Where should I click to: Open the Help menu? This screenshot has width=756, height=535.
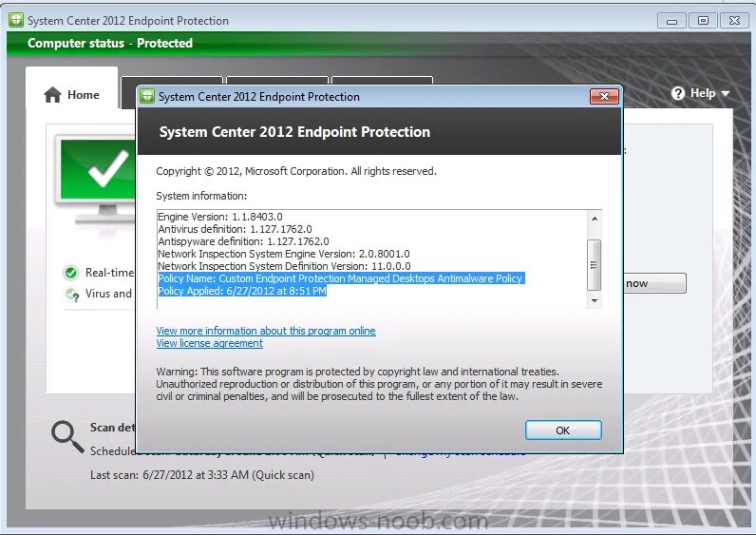tap(700, 93)
